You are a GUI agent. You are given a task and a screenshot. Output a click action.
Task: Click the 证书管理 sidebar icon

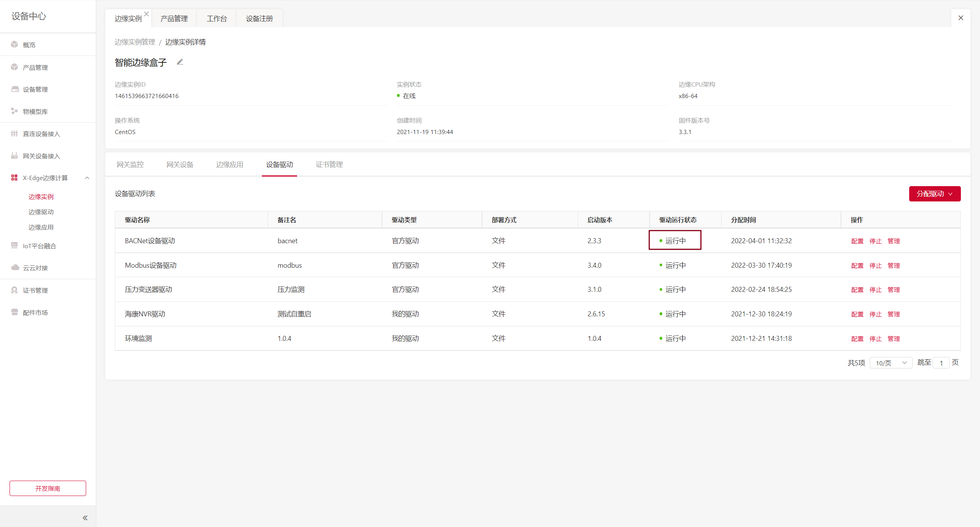click(15, 290)
